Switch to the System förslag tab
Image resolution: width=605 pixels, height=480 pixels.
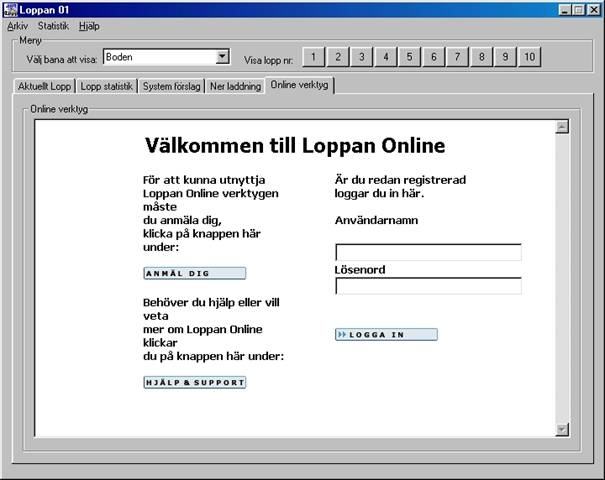171,86
